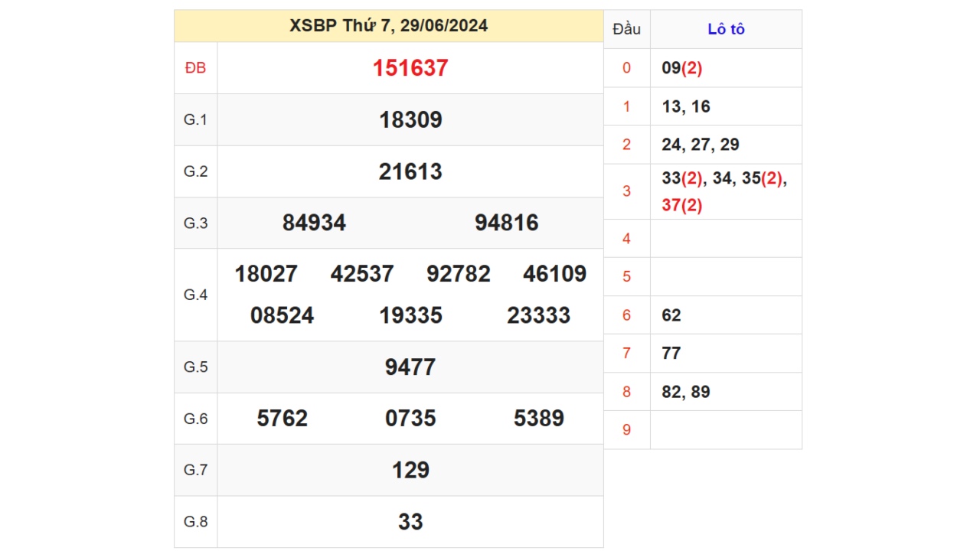This screenshot has height=551, width=980.
Task: Click fourth prize number 18027
Action: [x=266, y=274]
